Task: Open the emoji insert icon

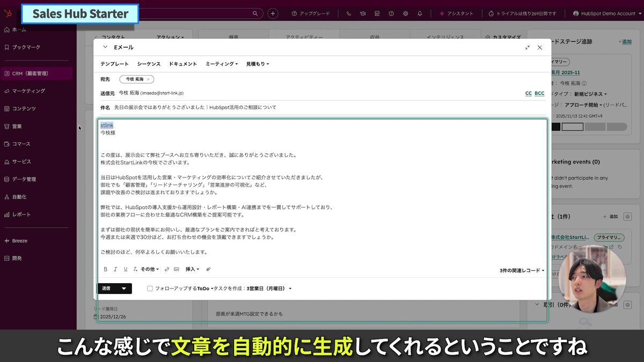Action: click(177, 269)
